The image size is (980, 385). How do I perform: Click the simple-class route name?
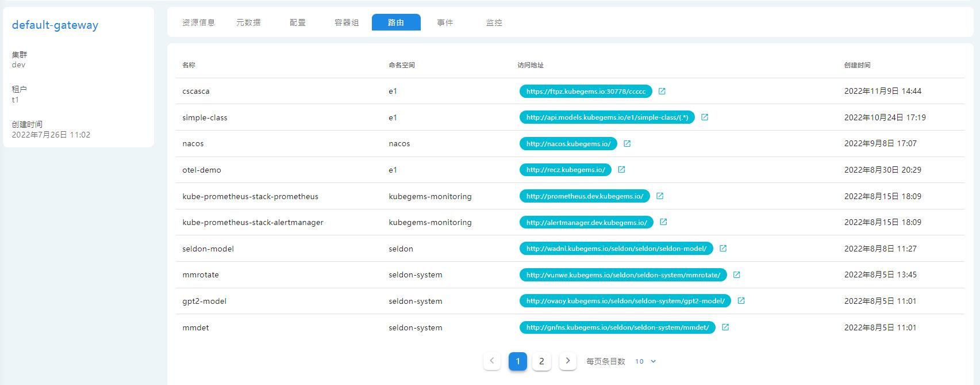click(x=205, y=117)
